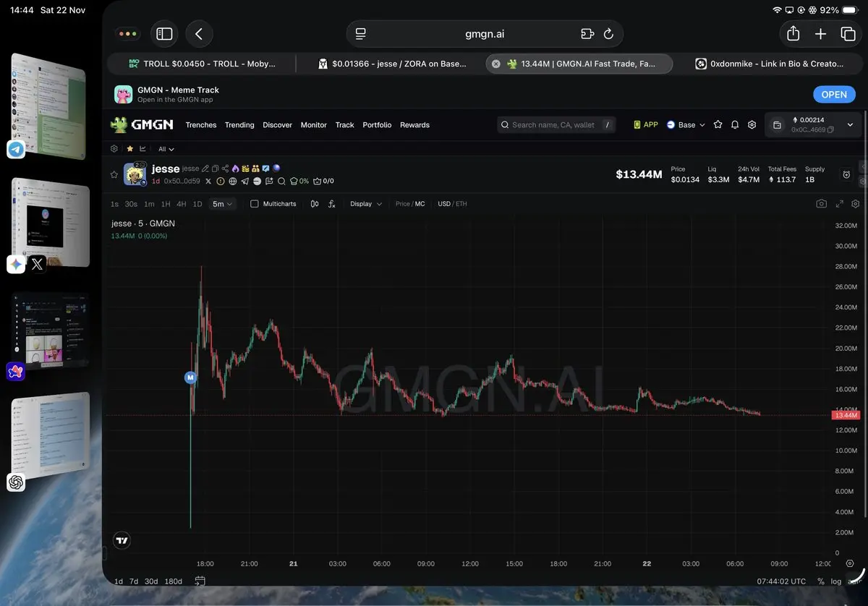Switch to the TROLL Moby tab
The height and width of the screenshot is (606, 868).
pyautogui.click(x=202, y=64)
